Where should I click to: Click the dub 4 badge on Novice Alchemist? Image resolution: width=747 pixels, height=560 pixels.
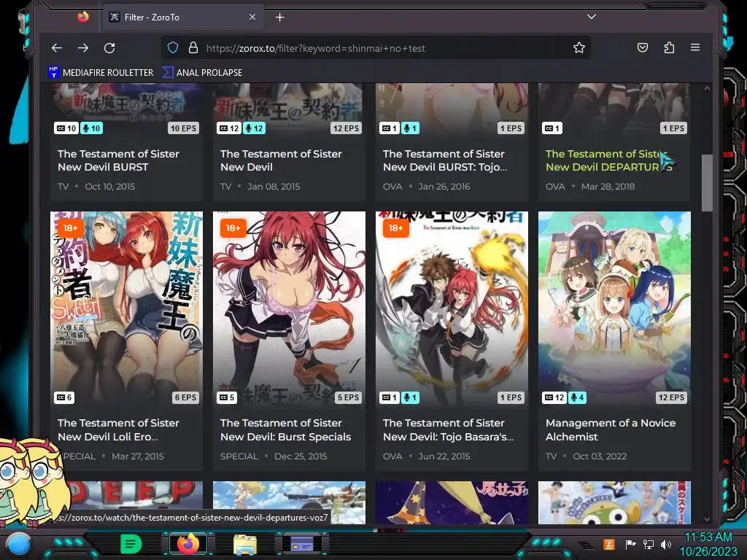(x=577, y=397)
